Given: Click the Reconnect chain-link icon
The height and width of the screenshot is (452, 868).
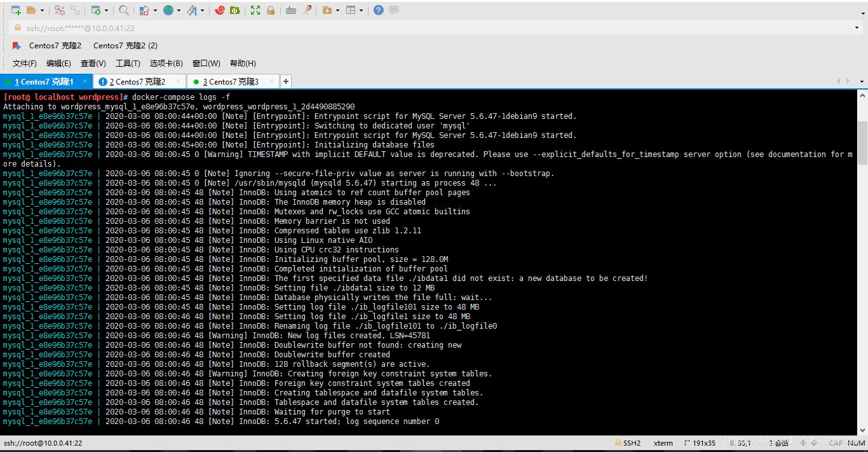Looking at the screenshot, I should click(74, 10).
